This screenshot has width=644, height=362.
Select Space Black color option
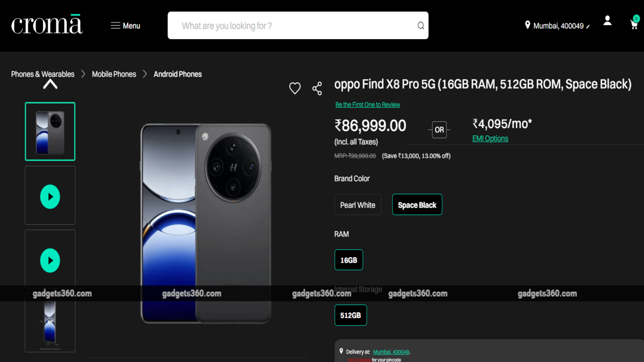click(417, 205)
